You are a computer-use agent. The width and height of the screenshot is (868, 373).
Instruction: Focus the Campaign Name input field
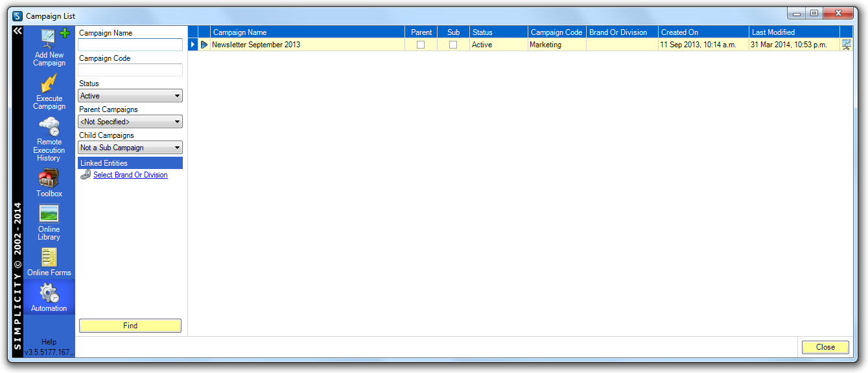[130, 45]
